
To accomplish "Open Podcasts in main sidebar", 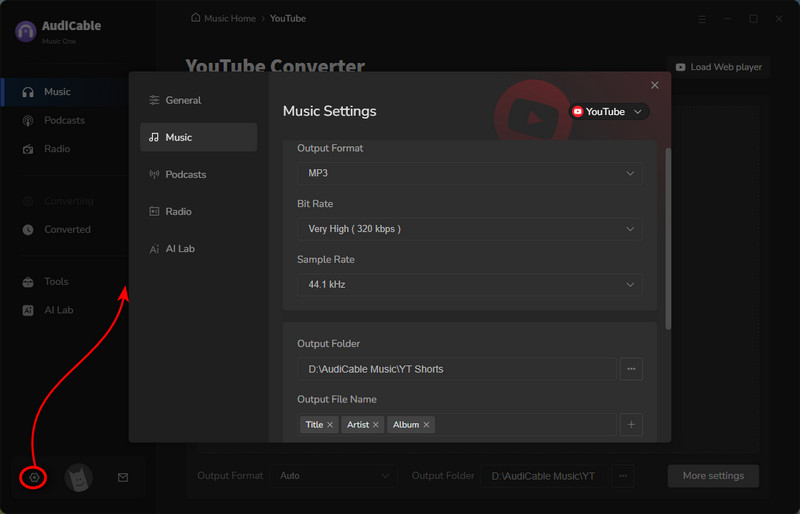I will click(x=65, y=120).
